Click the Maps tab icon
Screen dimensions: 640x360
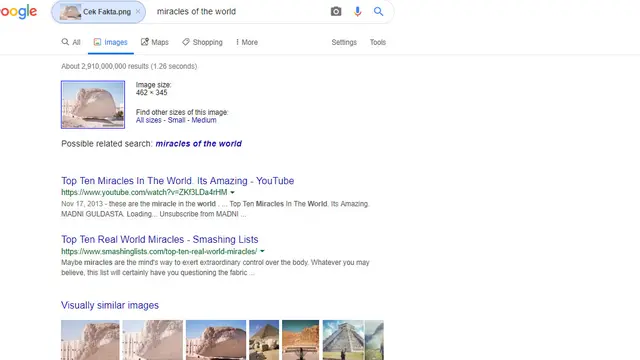(x=144, y=42)
